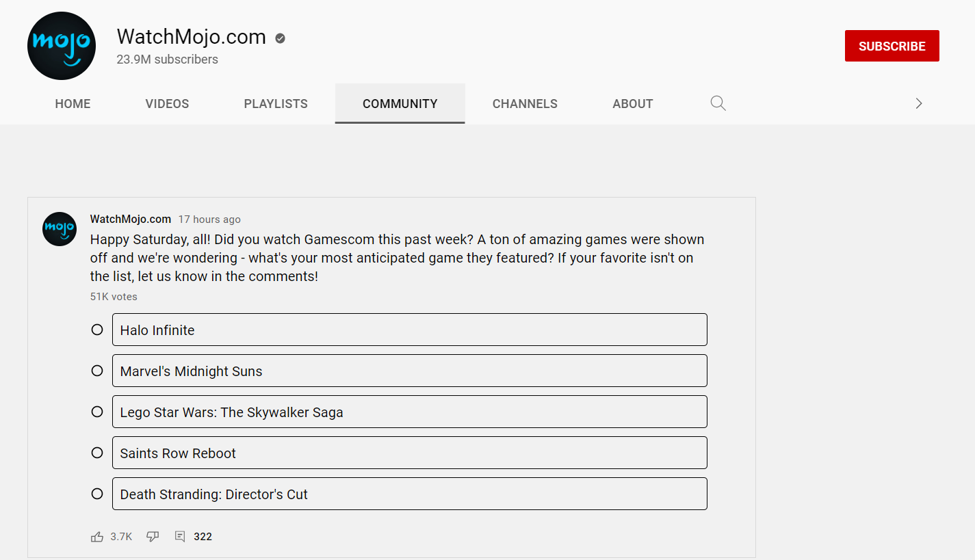Image resolution: width=975 pixels, height=560 pixels.
Task: Open the channel search magnifier icon
Action: (718, 103)
